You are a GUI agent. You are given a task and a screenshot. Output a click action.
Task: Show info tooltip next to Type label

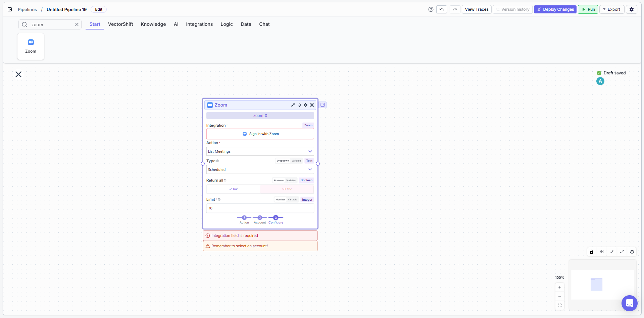coord(217,161)
